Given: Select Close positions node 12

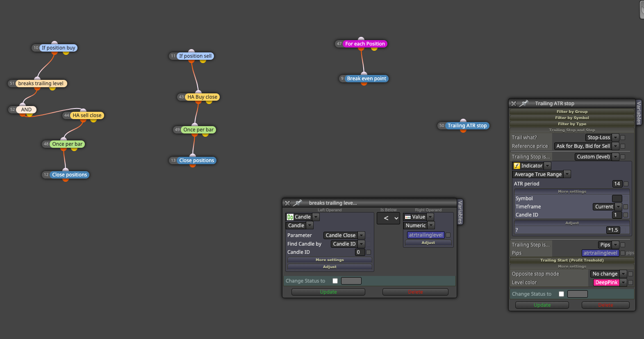Looking at the screenshot, I should click(x=70, y=175).
